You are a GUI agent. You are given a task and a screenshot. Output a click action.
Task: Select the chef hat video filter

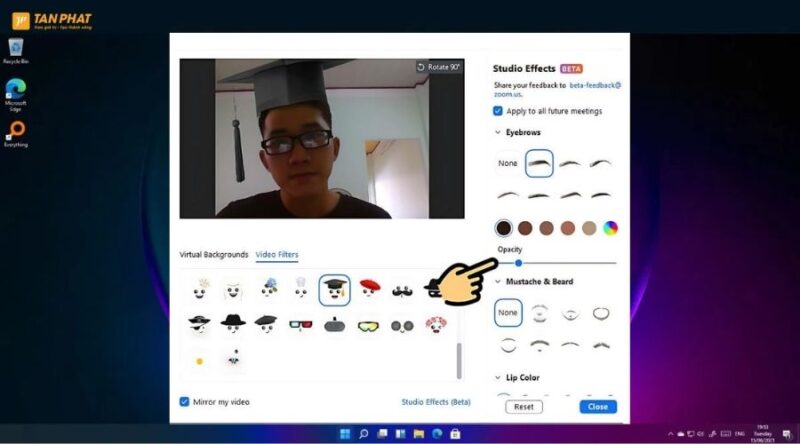click(301, 288)
